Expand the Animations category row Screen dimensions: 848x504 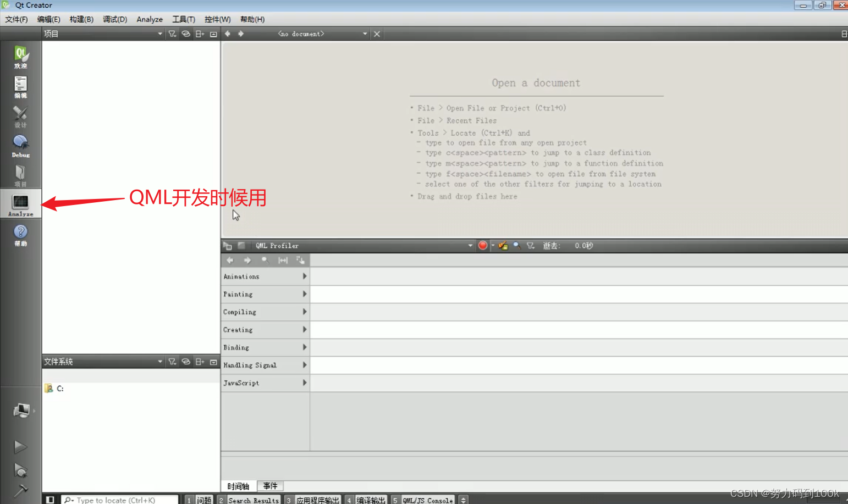[304, 276]
